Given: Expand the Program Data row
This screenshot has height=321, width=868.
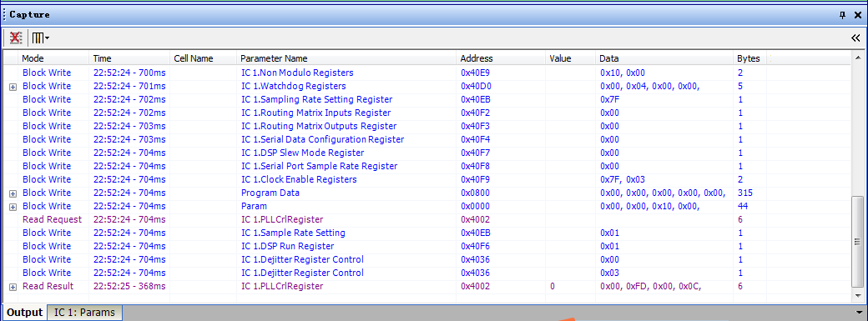Looking at the screenshot, I should pyautogui.click(x=13, y=193).
